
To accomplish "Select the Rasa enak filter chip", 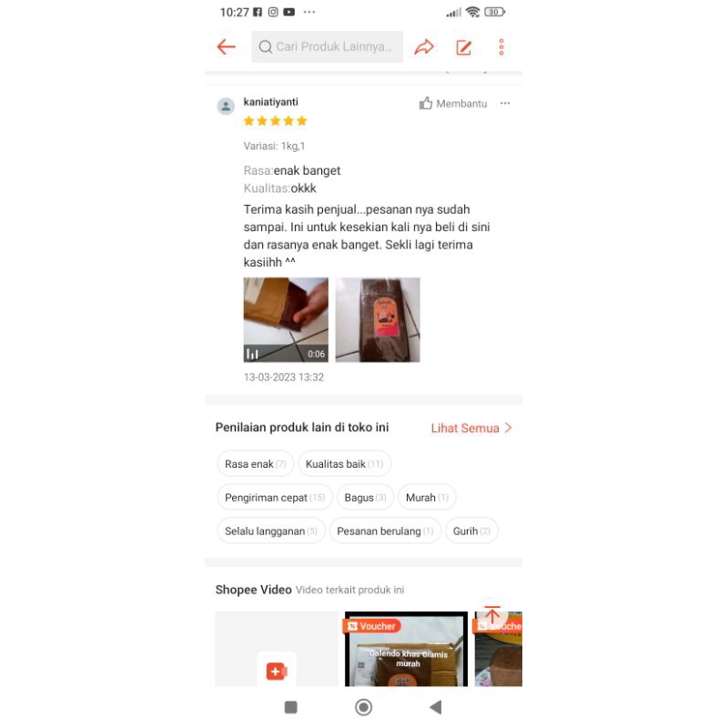I will pos(256,464).
